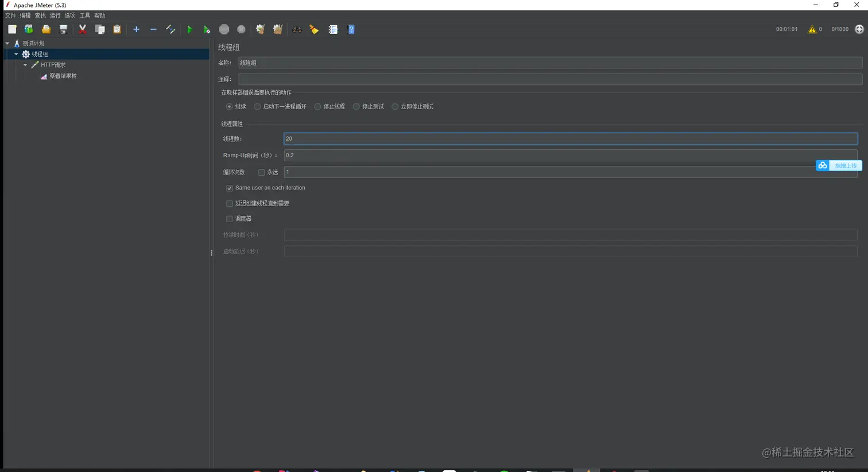Uncheck Same user on each iteration

point(230,188)
